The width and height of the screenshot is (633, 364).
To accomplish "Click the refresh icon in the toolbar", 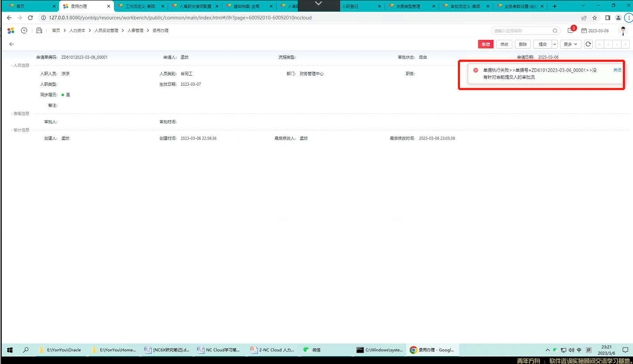I will [588, 44].
